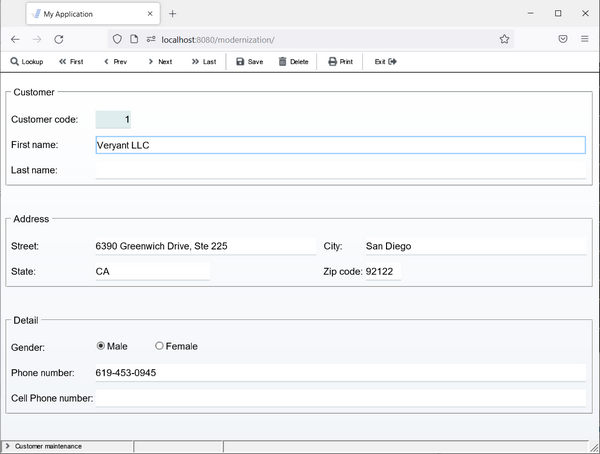Click the First name input field
This screenshot has width=600, height=454.
(x=339, y=145)
